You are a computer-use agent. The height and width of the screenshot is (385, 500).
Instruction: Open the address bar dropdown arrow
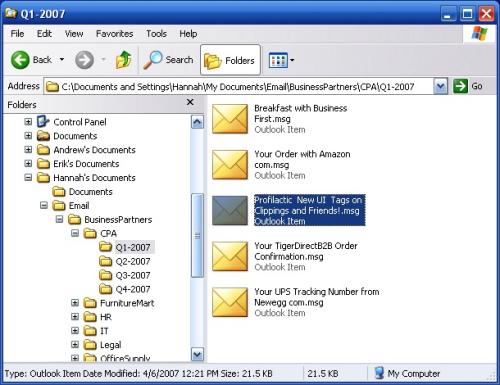[x=440, y=86]
